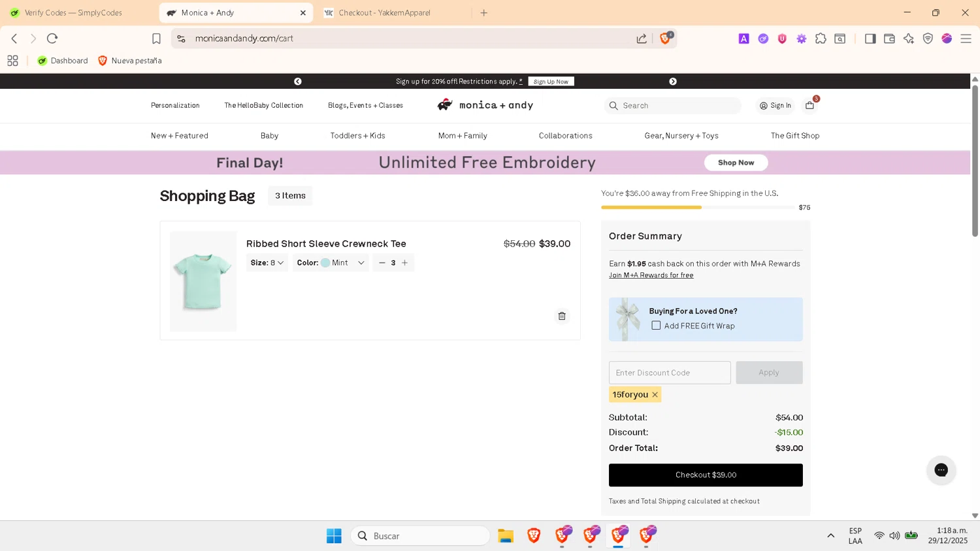Open Ribbed Short Sleeve Crewneck Tee title
Viewport: 980px width, 551px height.
326,244
